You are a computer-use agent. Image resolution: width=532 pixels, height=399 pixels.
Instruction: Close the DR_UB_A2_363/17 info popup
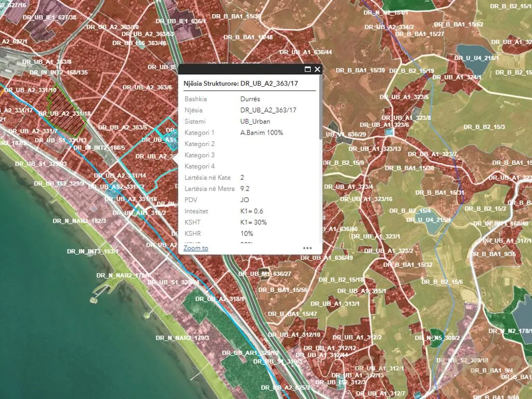pos(317,69)
